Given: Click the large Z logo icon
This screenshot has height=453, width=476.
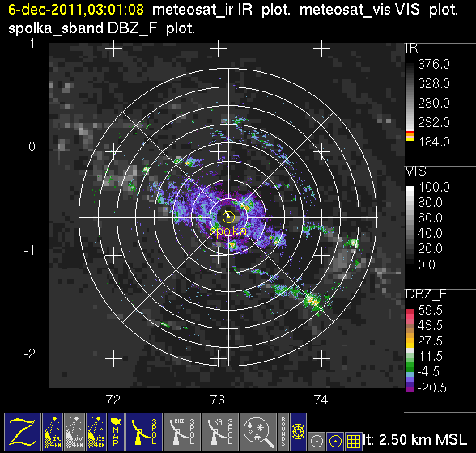Looking at the screenshot, I should [x=23, y=431].
